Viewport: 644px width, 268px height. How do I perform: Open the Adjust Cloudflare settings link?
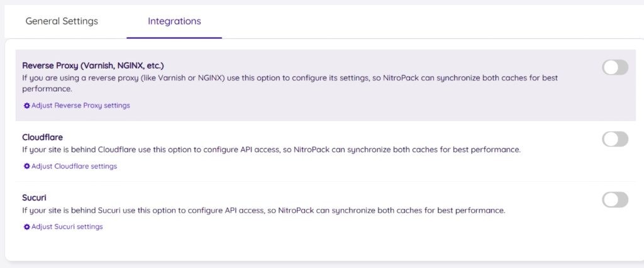74,167
